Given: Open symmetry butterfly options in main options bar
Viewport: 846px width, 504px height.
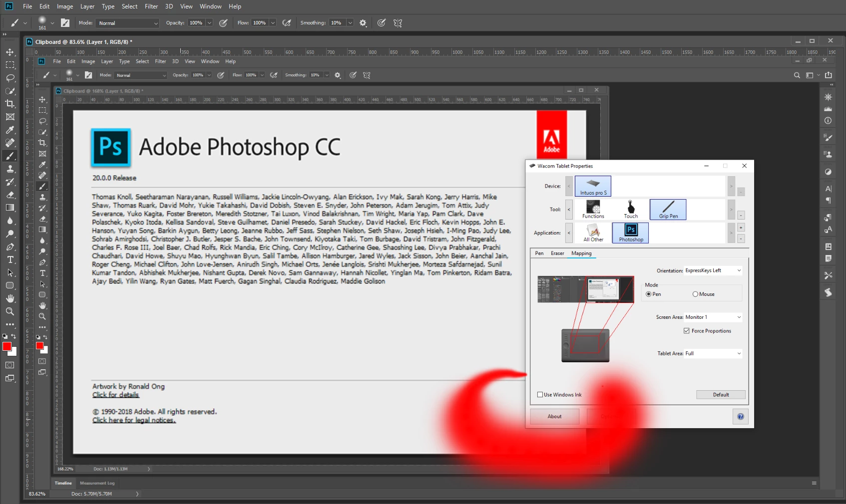Looking at the screenshot, I should [x=398, y=23].
